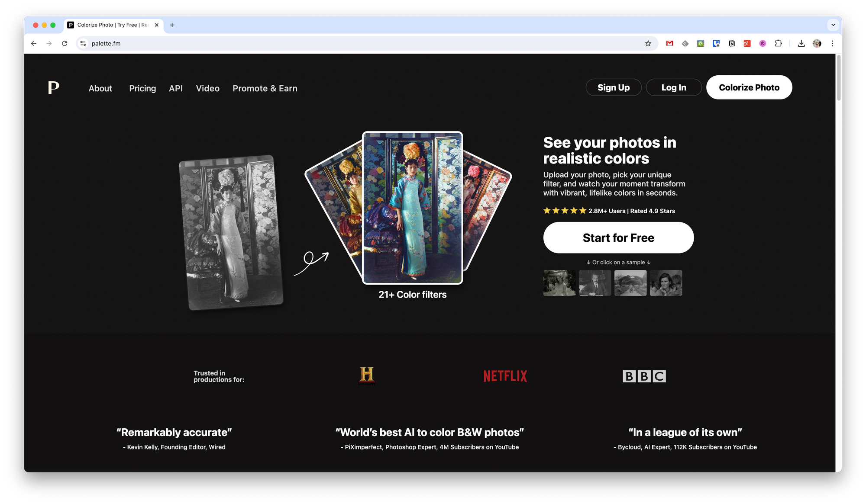Open the Extensions puzzle piece menu
The height and width of the screenshot is (504, 866).
[x=778, y=43]
